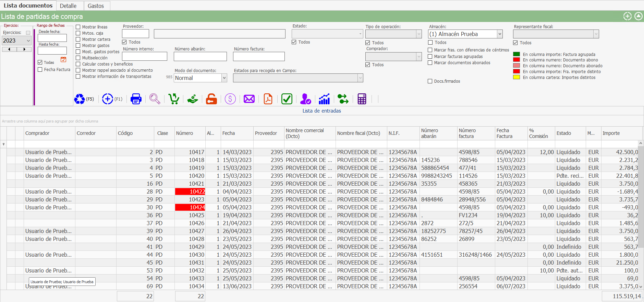Expand the Modo del documento dropdown

point(224,78)
